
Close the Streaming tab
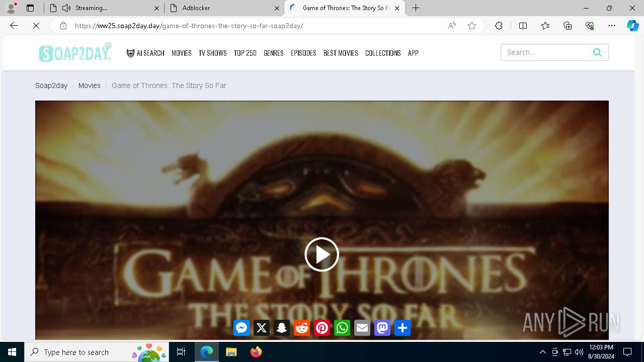(157, 8)
